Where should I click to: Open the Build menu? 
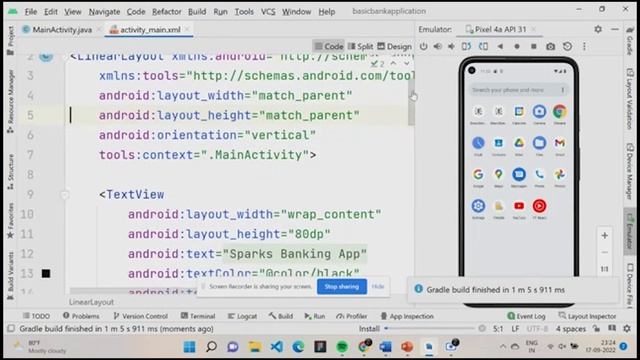[197, 12]
